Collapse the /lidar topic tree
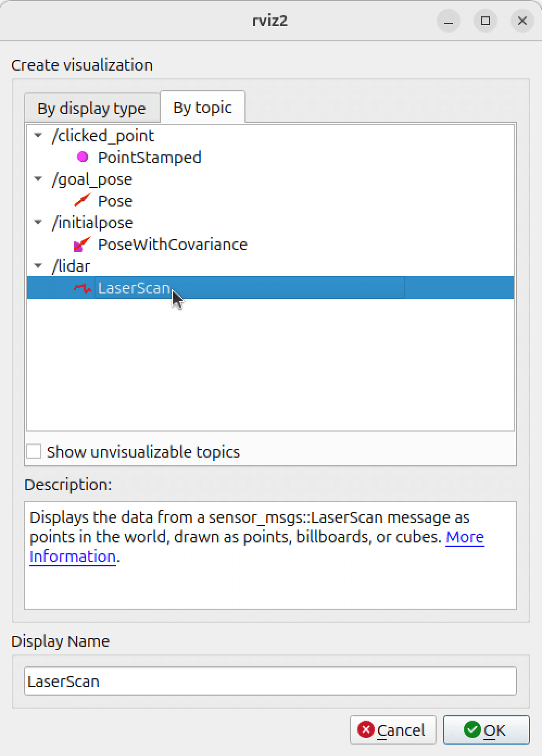This screenshot has height=756, width=542. (x=38, y=266)
